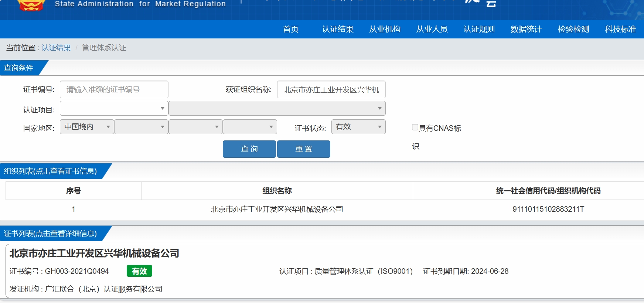The height and width of the screenshot is (303, 644).
Task: Click the 统一社会信用代码/组织机构代码 column header
Action: coord(548,191)
